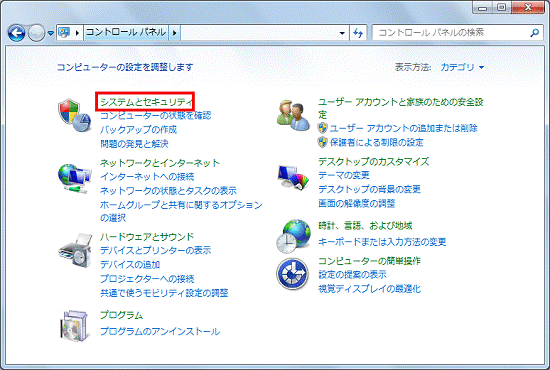
Task: Open デバイスとプリンターの表示 link
Action: [x=156, y=250]
